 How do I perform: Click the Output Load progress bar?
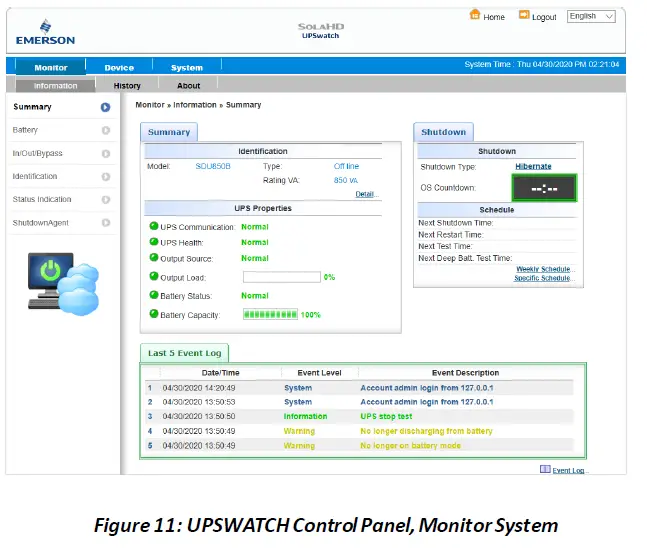[x=282, y=277]
